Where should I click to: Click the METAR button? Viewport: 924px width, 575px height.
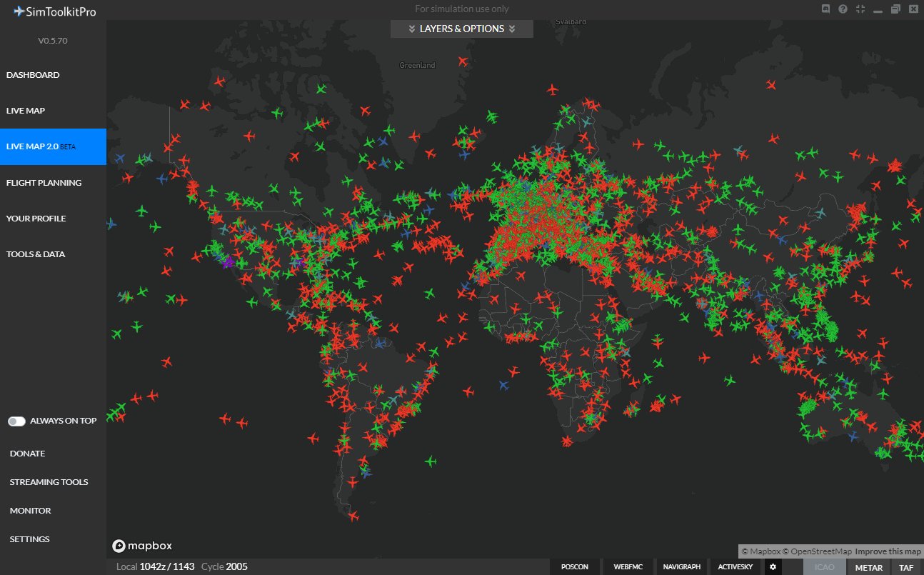coord(868,568)
